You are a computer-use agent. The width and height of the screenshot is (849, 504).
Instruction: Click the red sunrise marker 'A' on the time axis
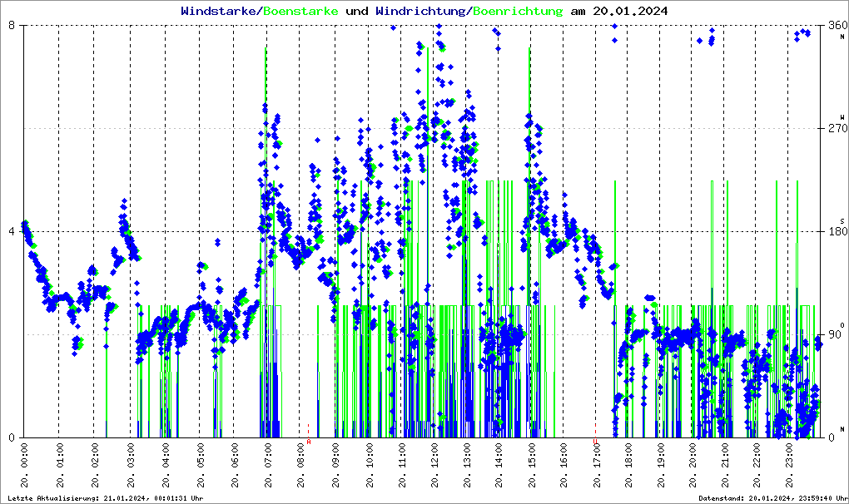[x=309, y=442]
